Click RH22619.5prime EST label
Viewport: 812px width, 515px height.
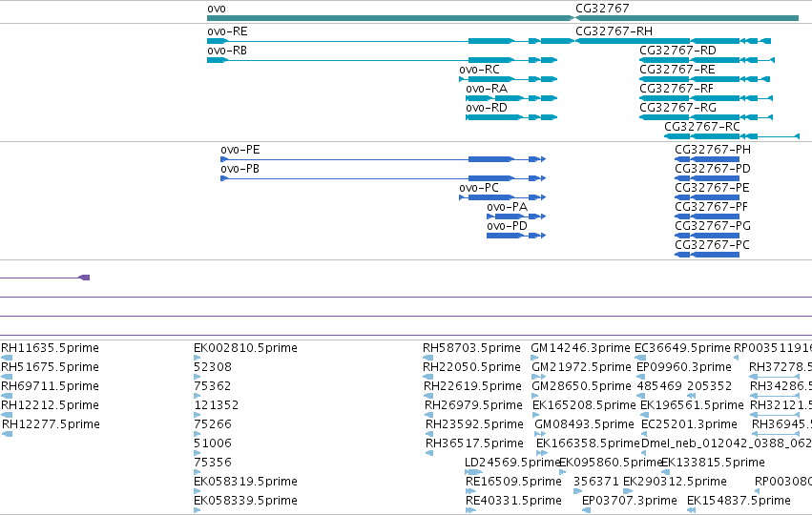[x=473, y=386]
